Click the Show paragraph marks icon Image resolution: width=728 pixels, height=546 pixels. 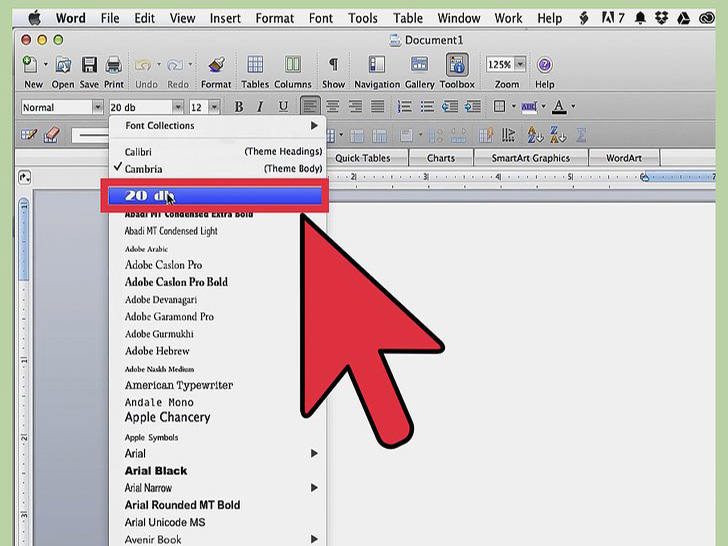(333, 65)
